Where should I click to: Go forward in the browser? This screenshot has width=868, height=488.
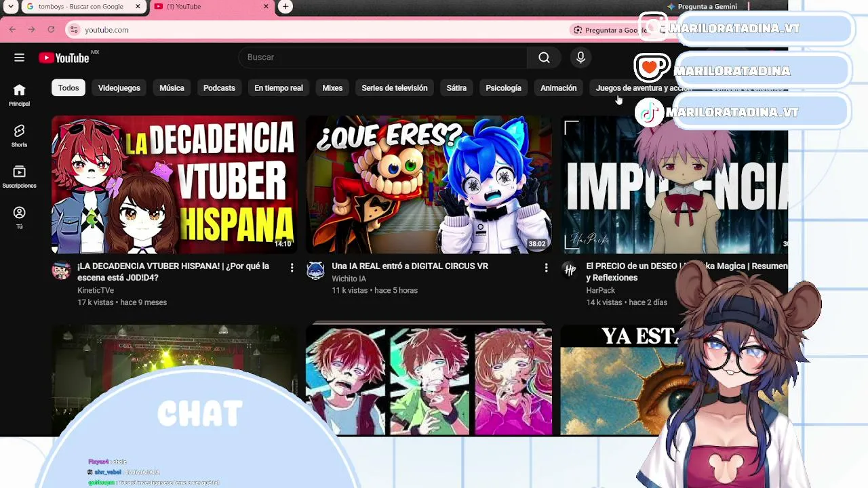[x=31, y=30]
